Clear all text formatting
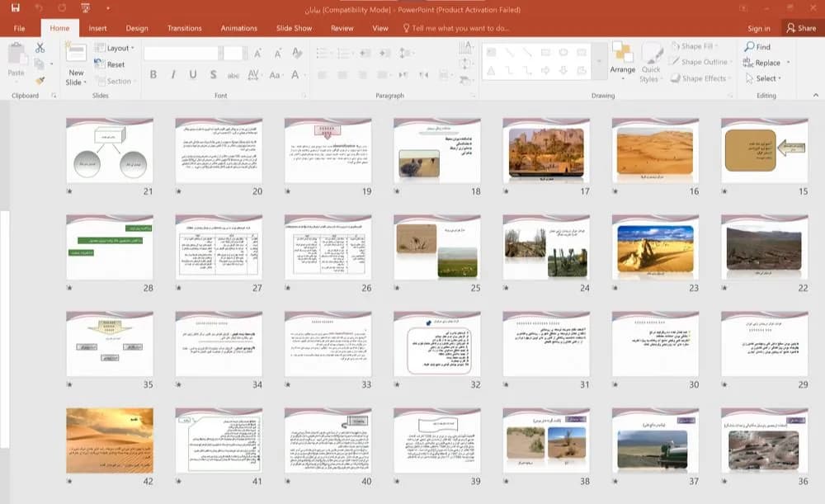825x504 pixels. click(x=297, y=53)
